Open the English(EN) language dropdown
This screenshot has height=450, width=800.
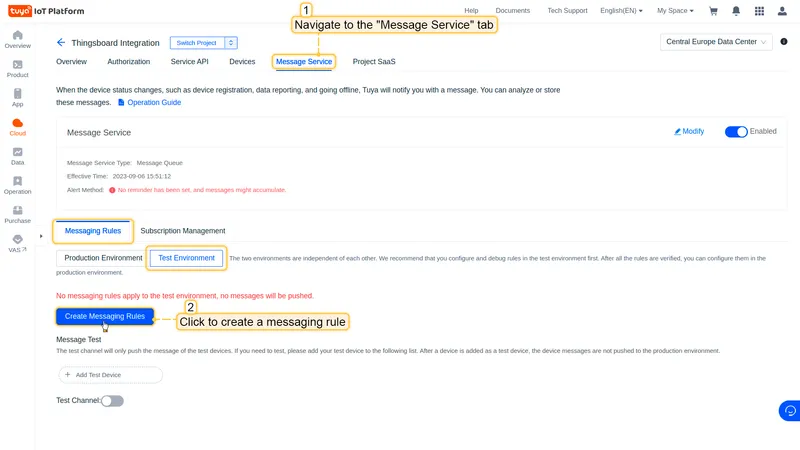pyautogui.click(x=621, y=11)
